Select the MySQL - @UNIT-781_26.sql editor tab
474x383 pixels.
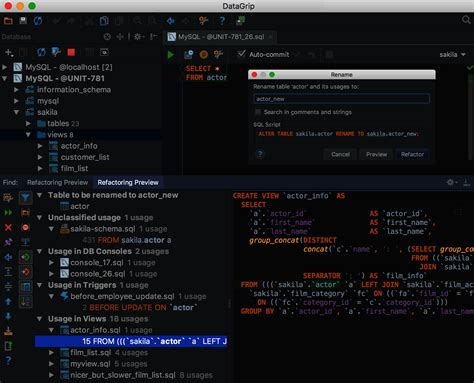pos(221,37)
